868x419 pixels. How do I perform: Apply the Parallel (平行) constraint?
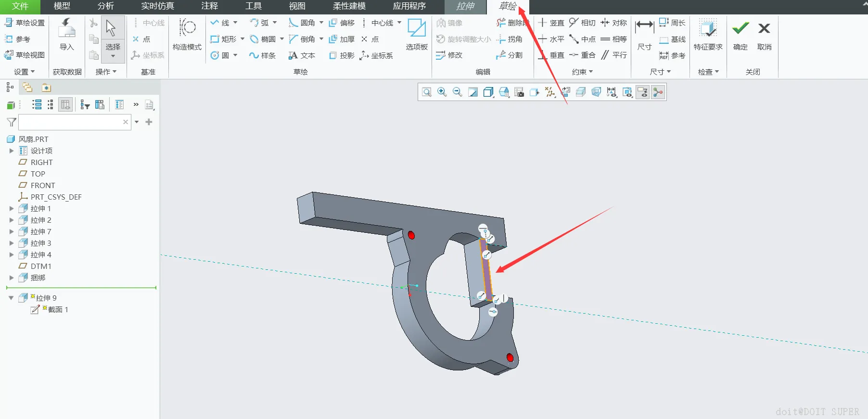point(613,55)
